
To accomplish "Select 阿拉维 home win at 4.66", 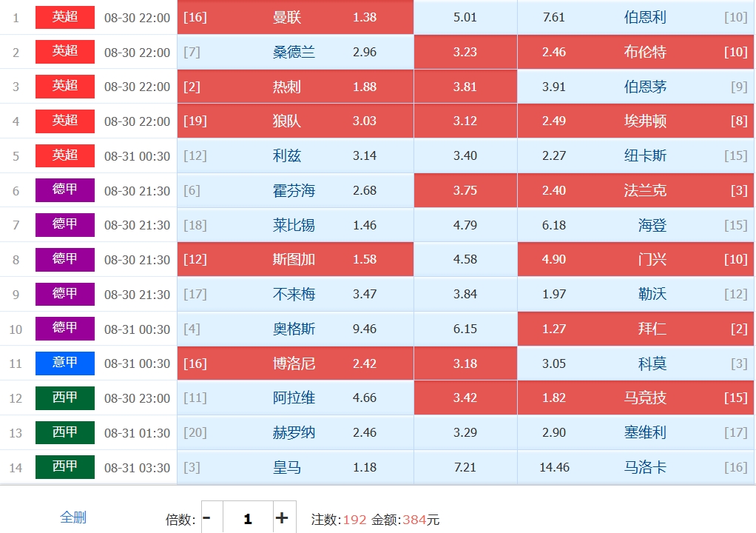I will pos(295,398).
